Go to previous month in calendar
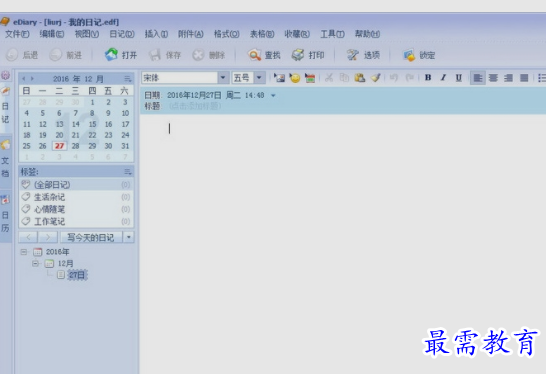Image resolution: width=546 pixels, height=374 pixels. (x=24, y=79)
